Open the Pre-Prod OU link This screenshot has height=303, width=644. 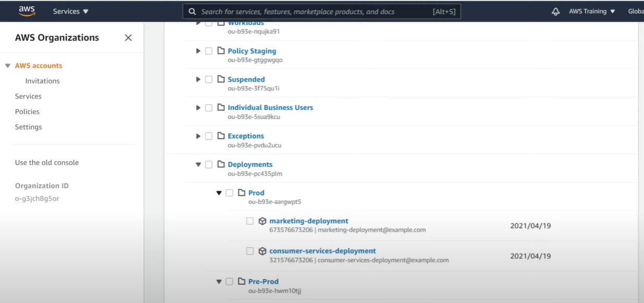pos(264,282)
